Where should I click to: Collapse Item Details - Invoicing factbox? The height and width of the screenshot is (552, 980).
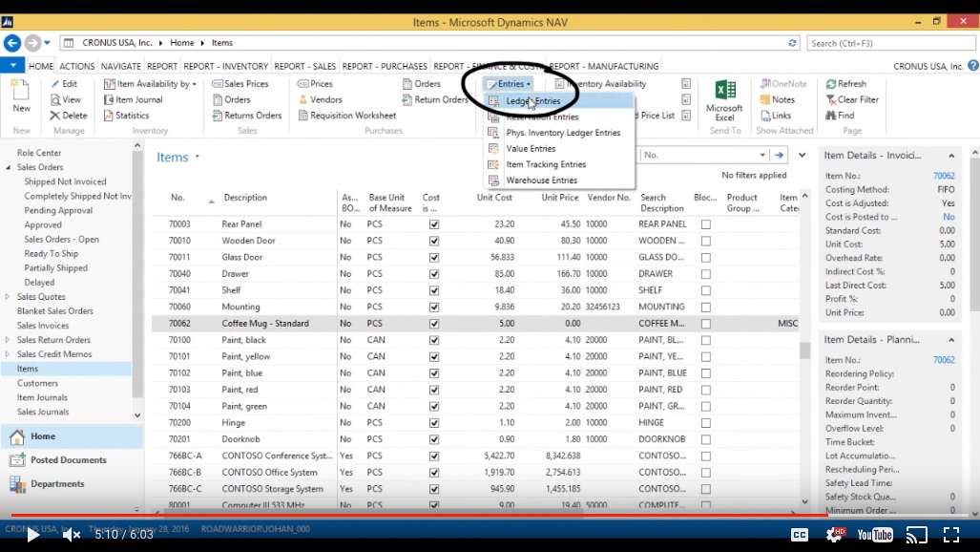click(951, 156)
